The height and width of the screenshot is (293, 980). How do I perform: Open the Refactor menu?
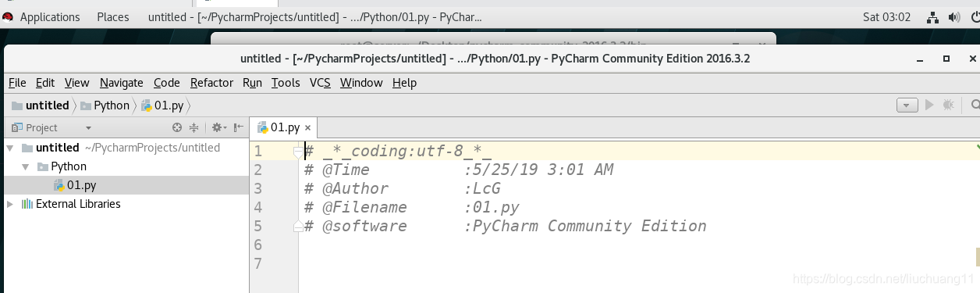(x=211, y=83)
